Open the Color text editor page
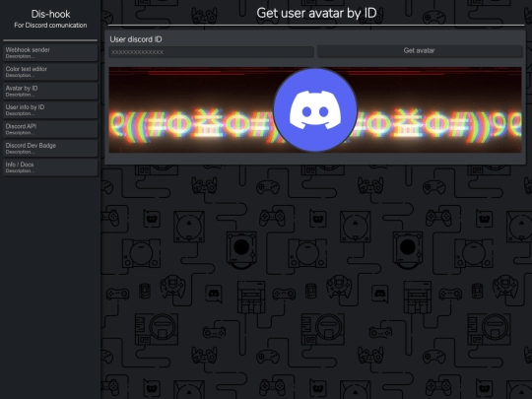Image resolution: width=532 pixels, height=399 pixels. (50, 72)
